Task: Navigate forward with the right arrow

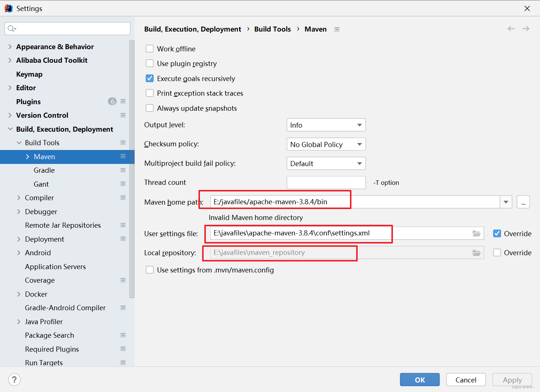Action: [526, 29]
